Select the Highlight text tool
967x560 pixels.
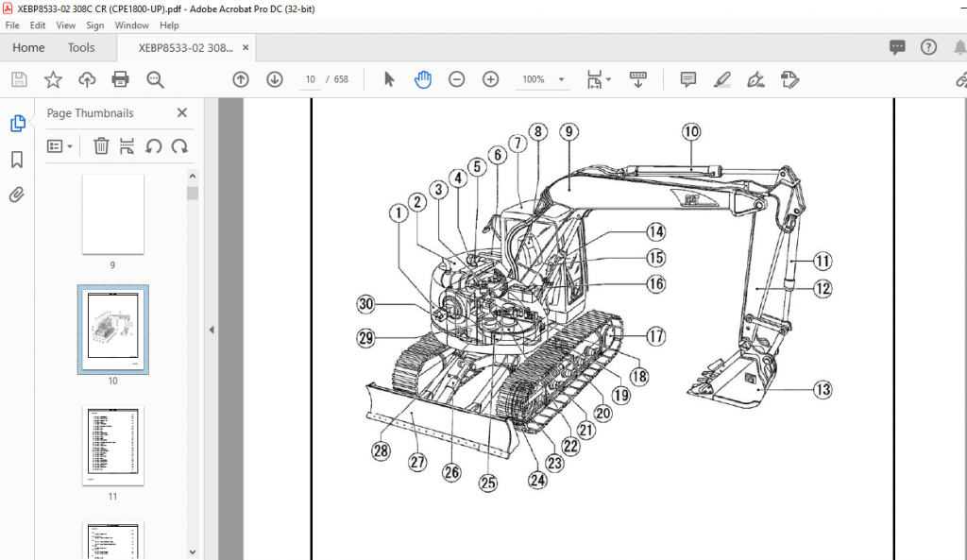point(722,79)
